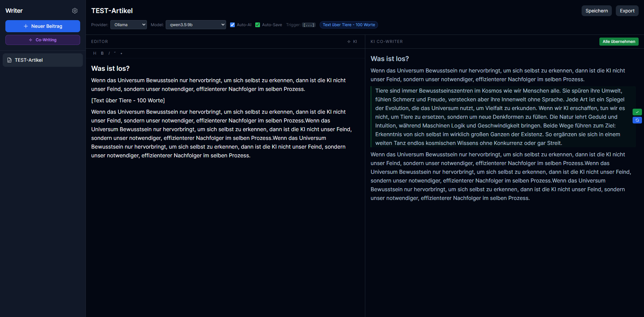
Task: Click the Speichern button
Action: [x=596, y=11]
